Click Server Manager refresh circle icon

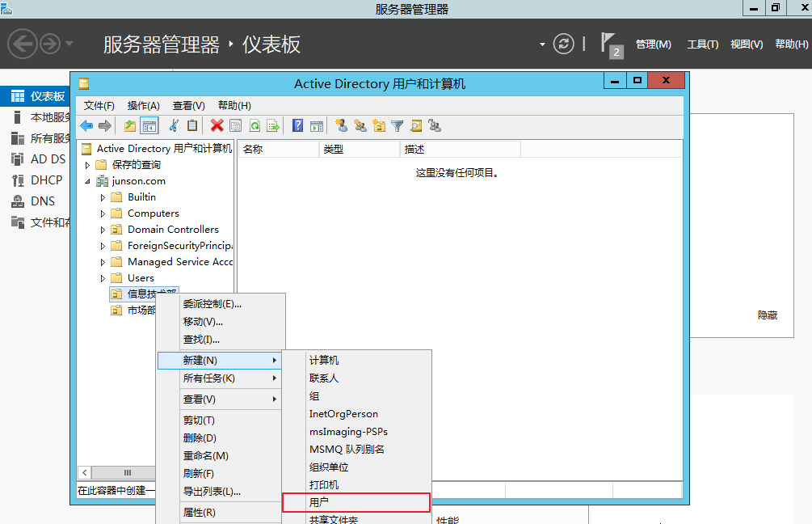click(563, 44)
